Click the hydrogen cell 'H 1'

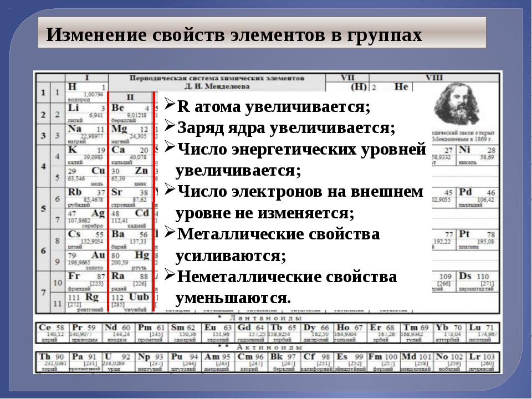coord(87,92)
